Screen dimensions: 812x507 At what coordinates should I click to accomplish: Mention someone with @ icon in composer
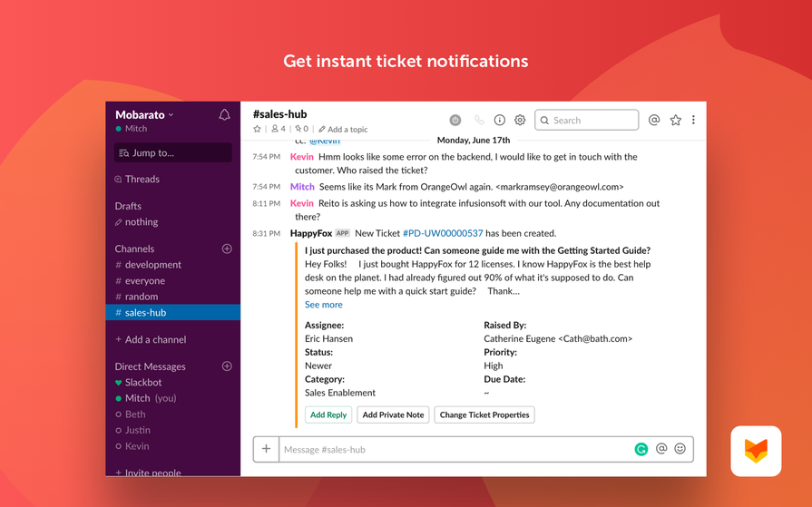661,448
